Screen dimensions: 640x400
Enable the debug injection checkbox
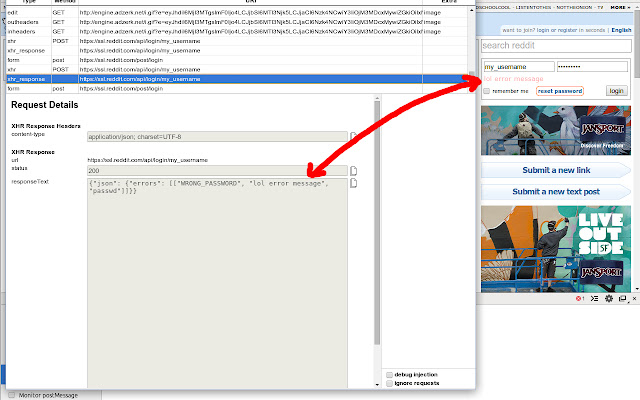pyautogui.click(x=390, y=373)
